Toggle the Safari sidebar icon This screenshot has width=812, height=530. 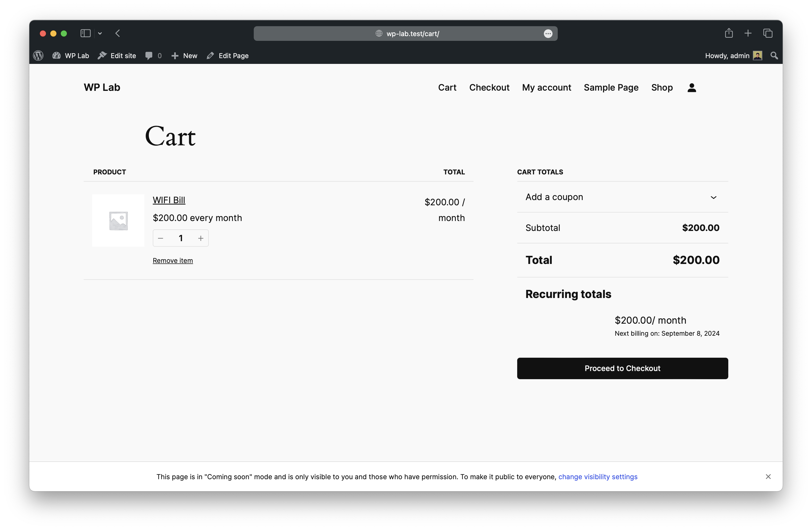[85, 33]
